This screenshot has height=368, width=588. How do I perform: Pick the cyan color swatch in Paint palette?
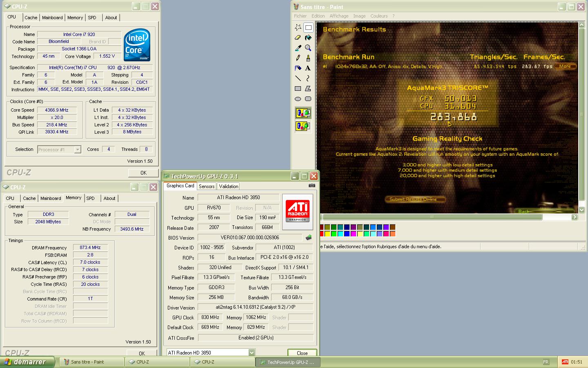click(341, 234)
